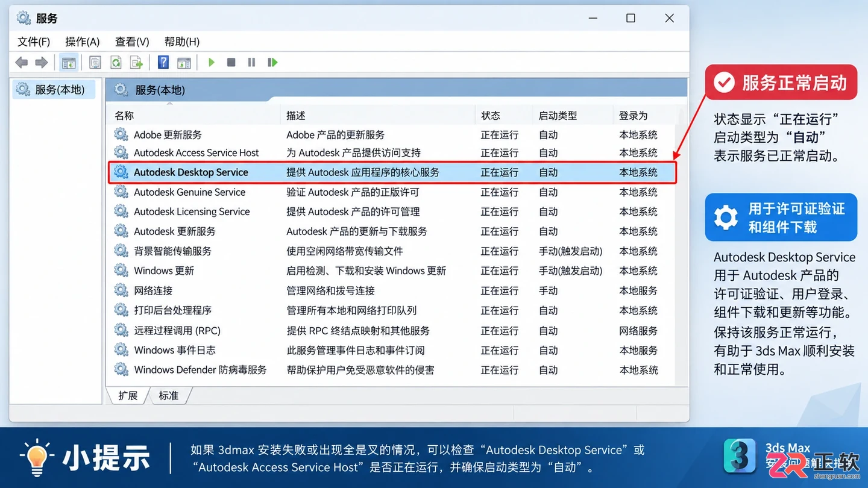This screenshot has height=488, width=868.
Task: Open the 查看(V) menu
Action: coord(132,42)
